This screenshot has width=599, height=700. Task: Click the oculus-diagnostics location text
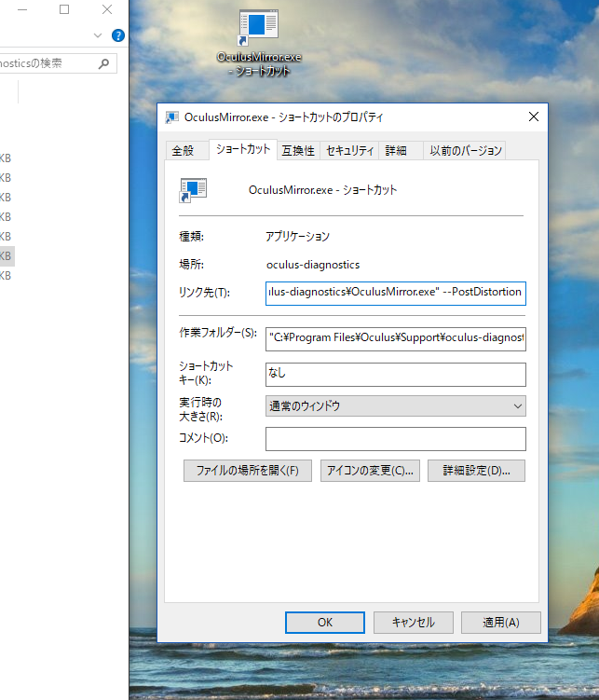click(313, 265)
